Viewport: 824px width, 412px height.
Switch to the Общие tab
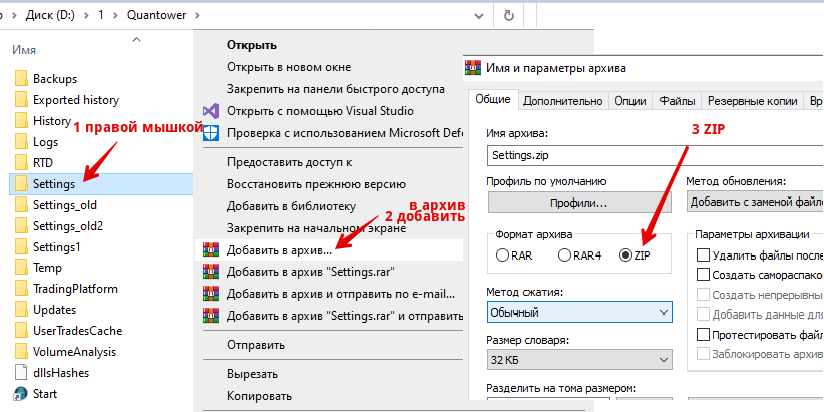tap(492, 100)
